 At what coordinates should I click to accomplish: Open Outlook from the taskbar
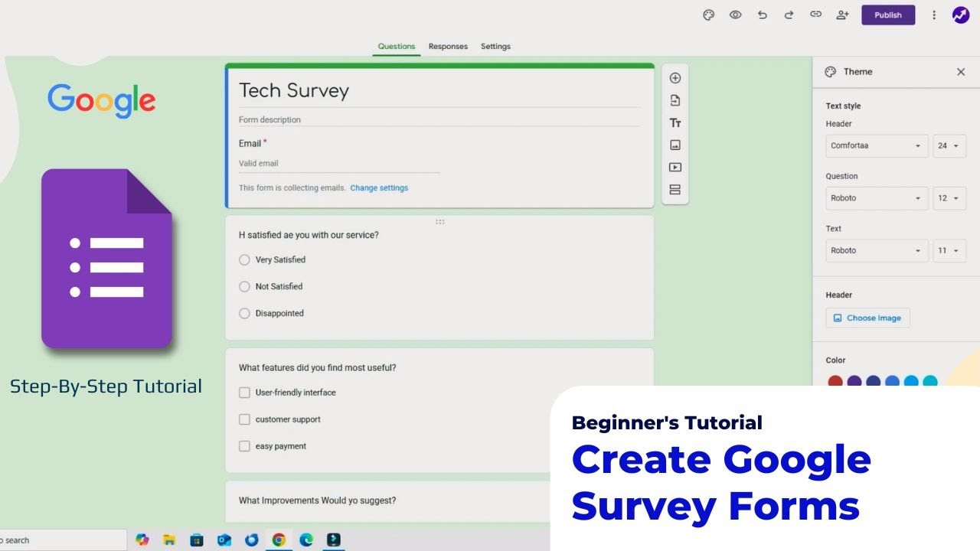point(224,540)
